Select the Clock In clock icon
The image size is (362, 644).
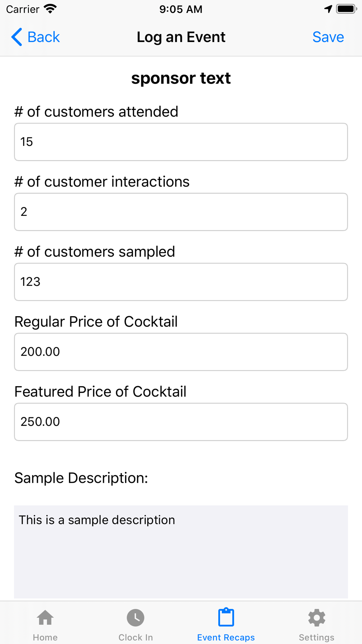pos(136,618)
